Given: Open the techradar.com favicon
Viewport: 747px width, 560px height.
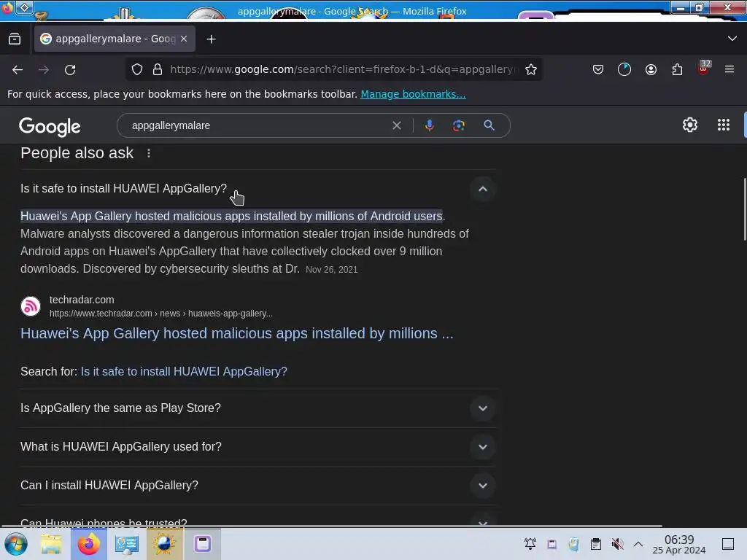Looking at the screenshot, I should (31, 306).
